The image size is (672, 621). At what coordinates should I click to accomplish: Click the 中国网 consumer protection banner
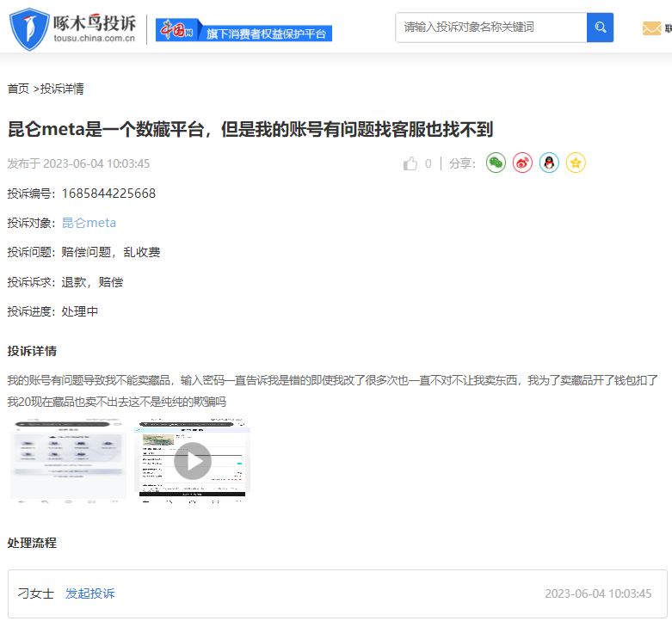244,30
